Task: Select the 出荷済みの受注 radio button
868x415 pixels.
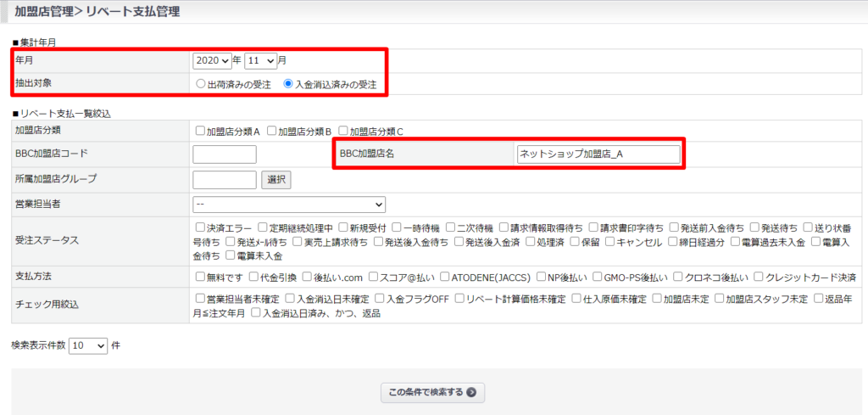Action: [x=201, y=85]
